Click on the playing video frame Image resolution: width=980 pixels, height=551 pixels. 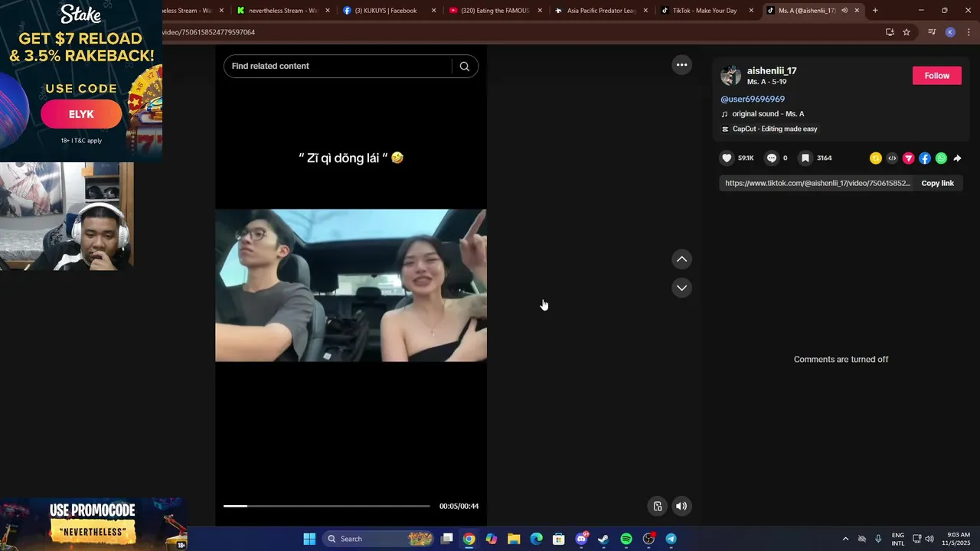click(351, 285)
